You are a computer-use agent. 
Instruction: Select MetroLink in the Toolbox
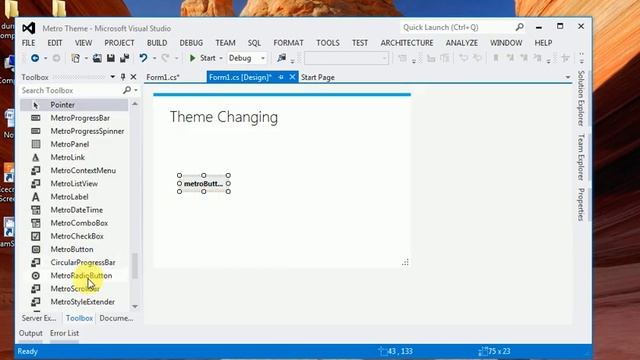[74, 157]
